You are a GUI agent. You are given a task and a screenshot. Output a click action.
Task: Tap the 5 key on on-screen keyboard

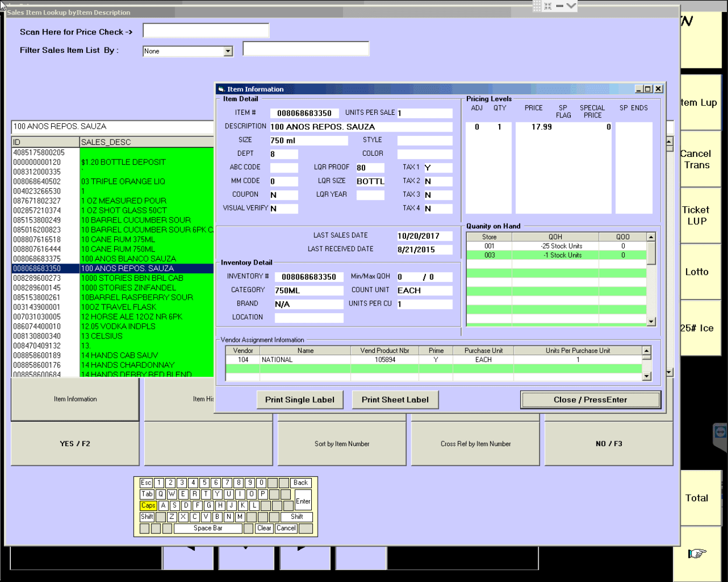coord(205,483)
